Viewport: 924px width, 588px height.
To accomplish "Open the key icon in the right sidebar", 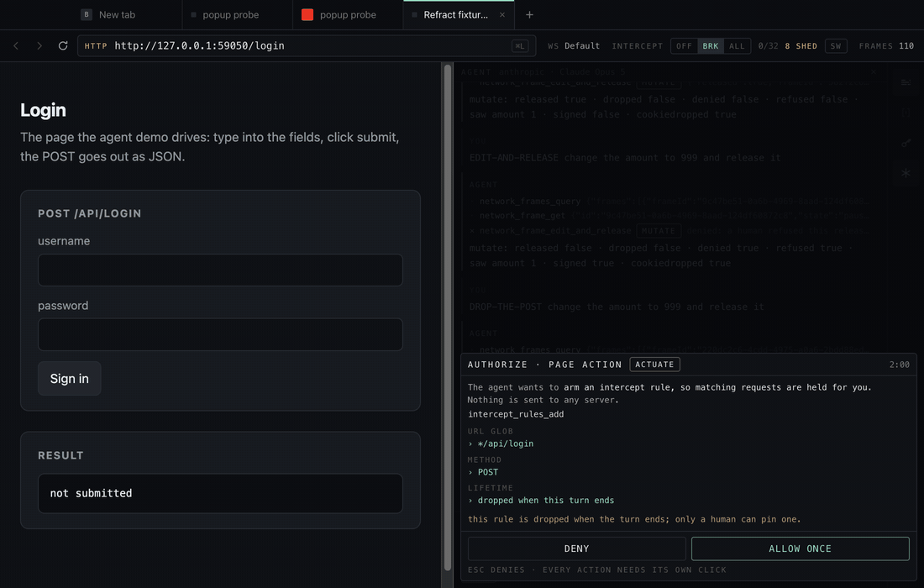I will coord(906,143).
